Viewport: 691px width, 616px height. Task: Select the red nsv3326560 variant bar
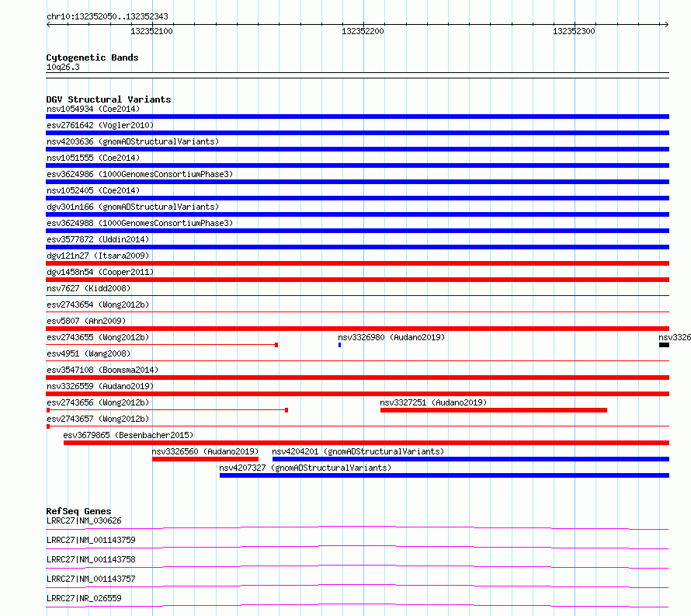(x=205, y=459)
